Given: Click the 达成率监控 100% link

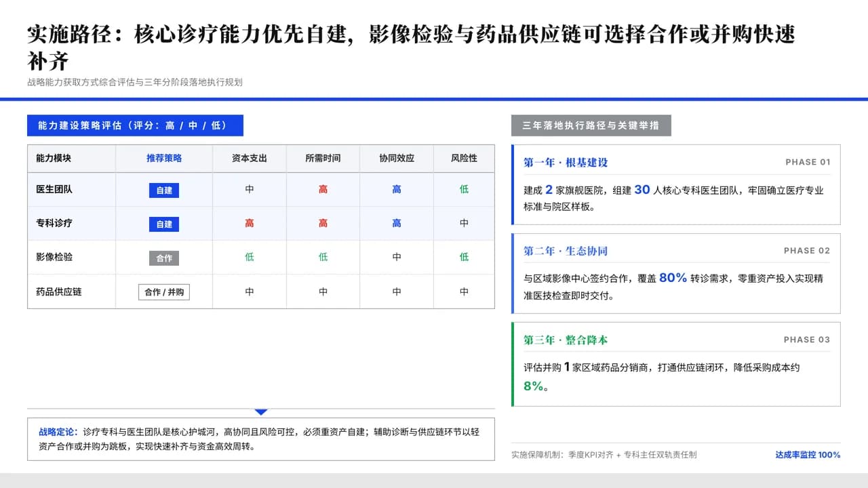Looking at the screenshot, I should pos(808,455).
